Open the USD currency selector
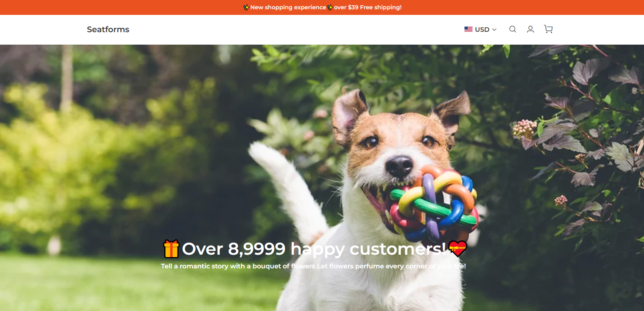This screenshot has width=644, height=311. coord(481,29)
